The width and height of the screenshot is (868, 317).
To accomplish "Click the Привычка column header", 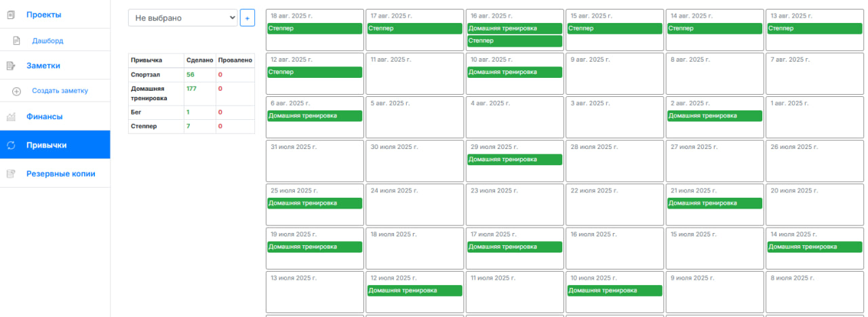I will [146, 60].
